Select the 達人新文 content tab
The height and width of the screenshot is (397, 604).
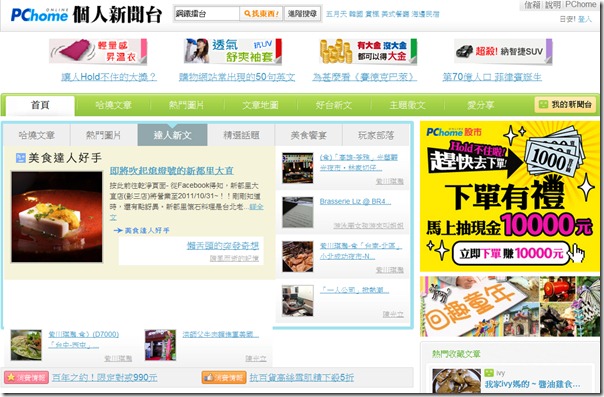tap(173, 135)
